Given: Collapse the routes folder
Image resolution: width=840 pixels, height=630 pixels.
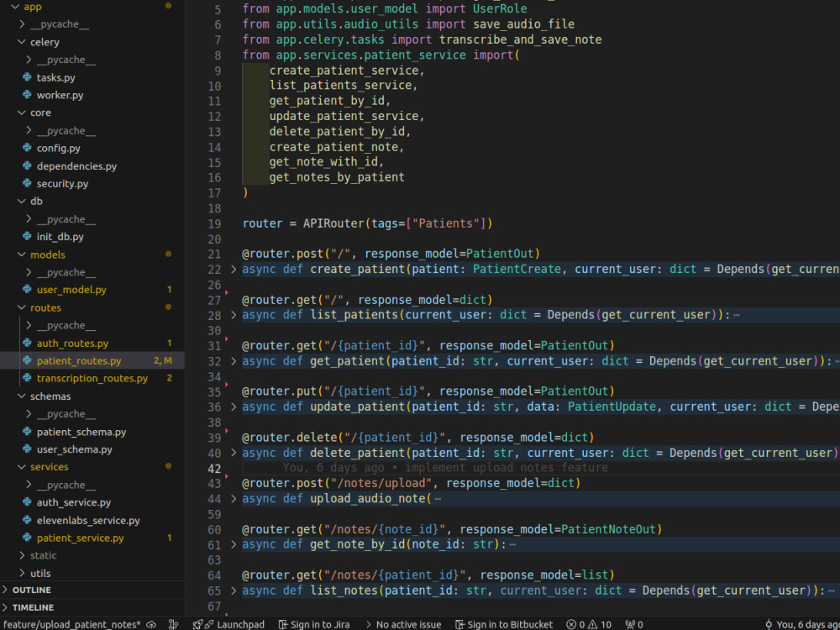Looking at the screenshot, I should point(22,307).
